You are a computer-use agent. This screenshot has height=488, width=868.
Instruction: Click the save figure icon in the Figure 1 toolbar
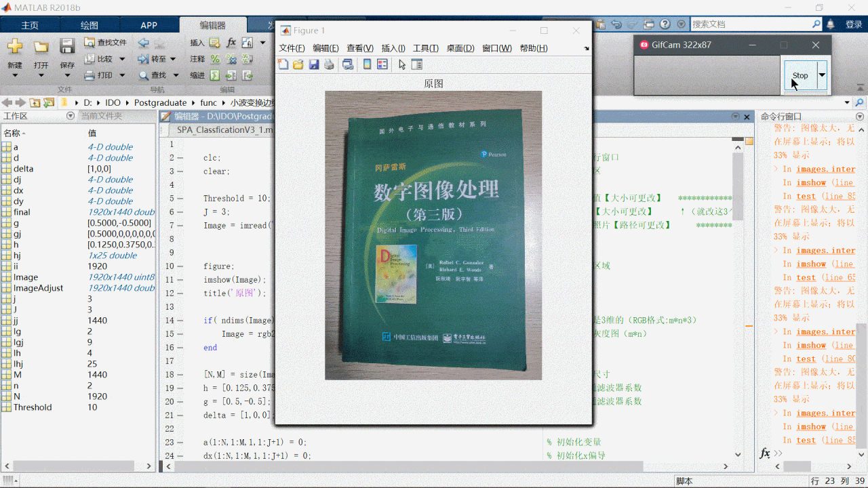[x=314, y=64]
